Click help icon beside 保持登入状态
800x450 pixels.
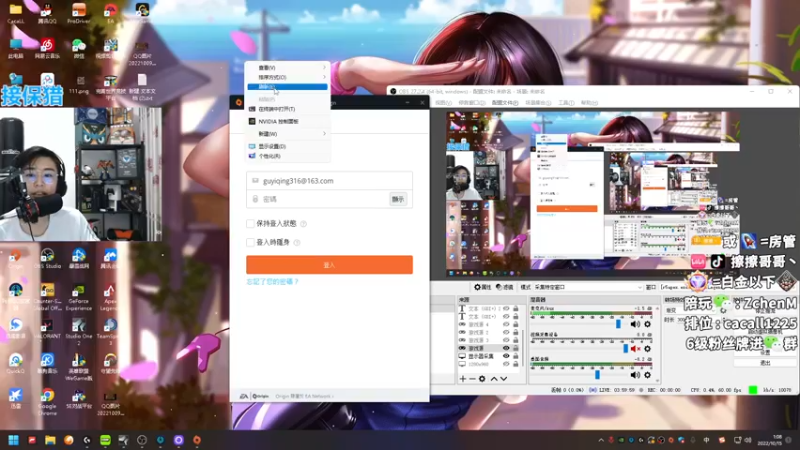click(304, 224)
